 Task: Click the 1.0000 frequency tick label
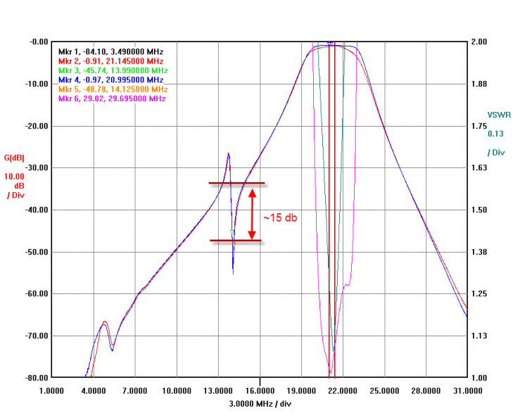[51, 390]
